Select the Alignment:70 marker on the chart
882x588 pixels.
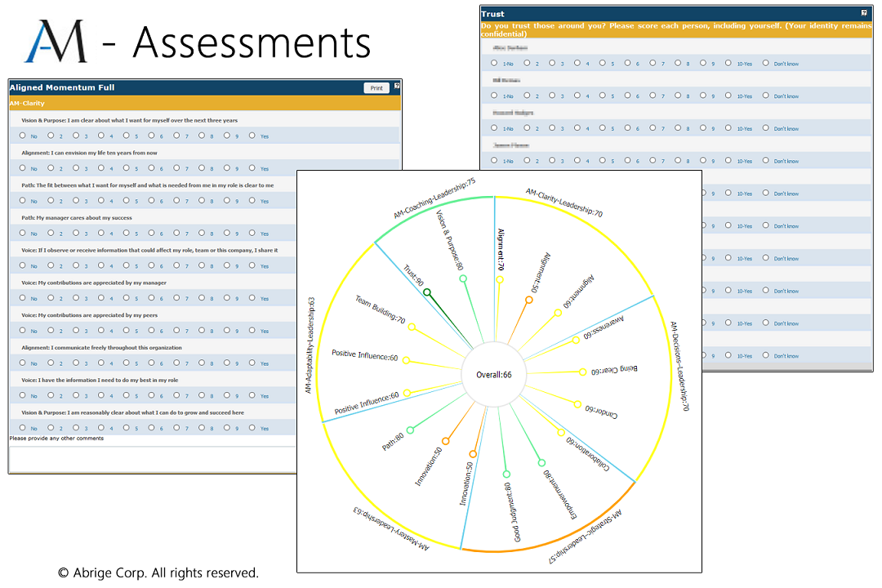coord(500,279)
